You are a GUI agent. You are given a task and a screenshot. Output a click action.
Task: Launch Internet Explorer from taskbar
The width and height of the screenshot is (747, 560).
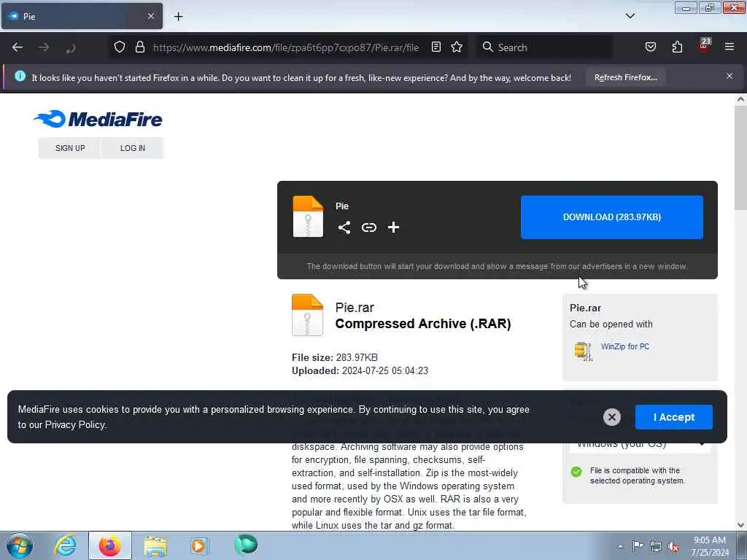(65, 545)
